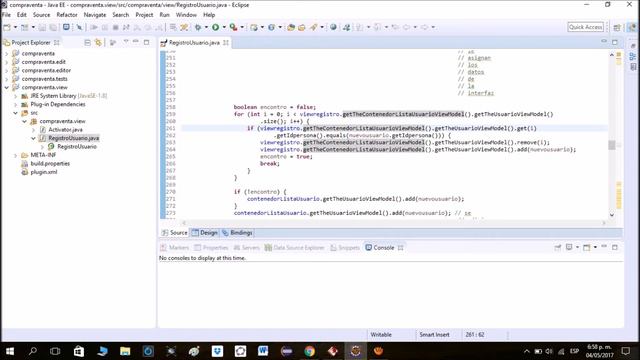Open the File menu

click(x=6, y=15)
